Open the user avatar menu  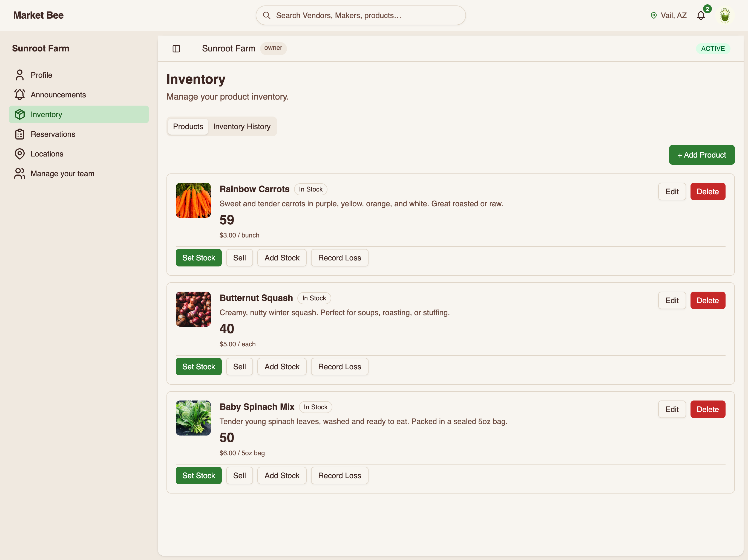pos(725,16)
